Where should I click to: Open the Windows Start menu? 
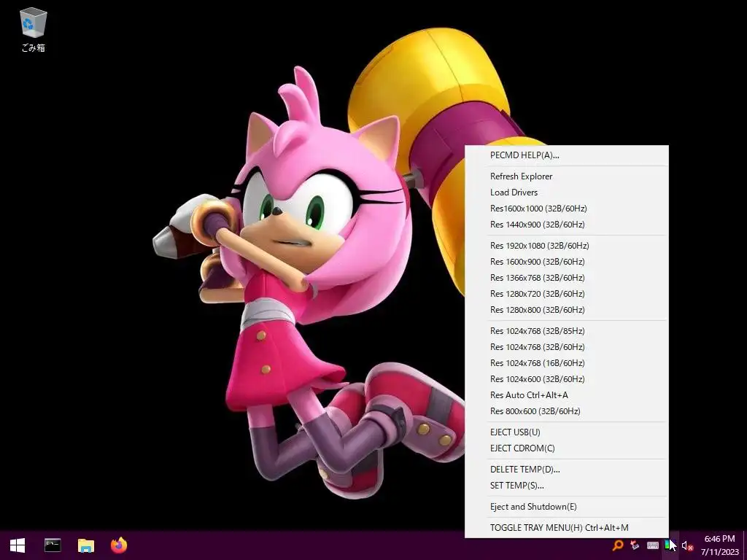[x=18, y=545]
